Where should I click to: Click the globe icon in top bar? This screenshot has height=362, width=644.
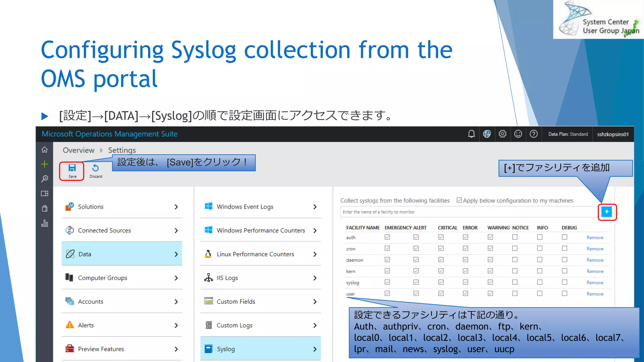(487, 134)
